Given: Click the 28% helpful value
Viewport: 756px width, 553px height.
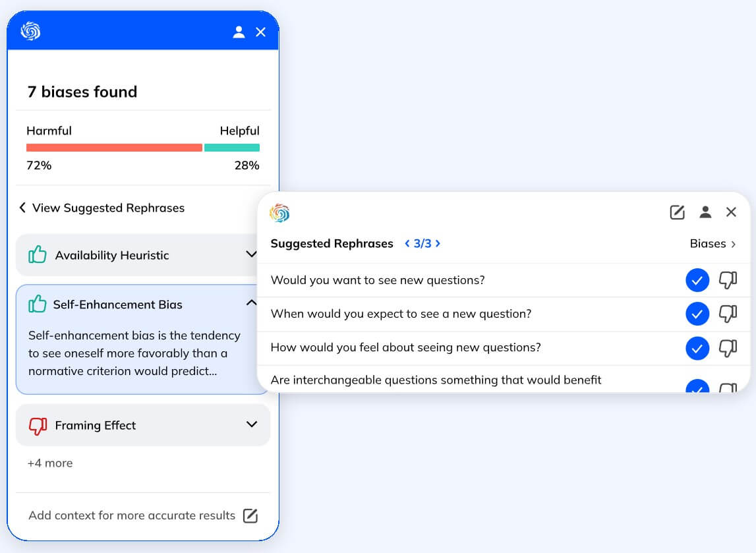Looking at the screenshot, I should click(x=247, y=165).
